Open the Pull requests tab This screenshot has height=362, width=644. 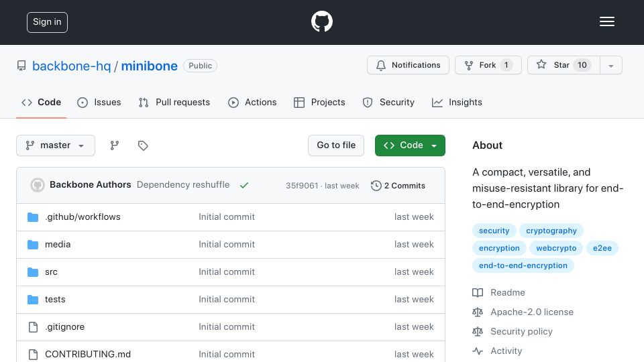click(x=174, y=102)
